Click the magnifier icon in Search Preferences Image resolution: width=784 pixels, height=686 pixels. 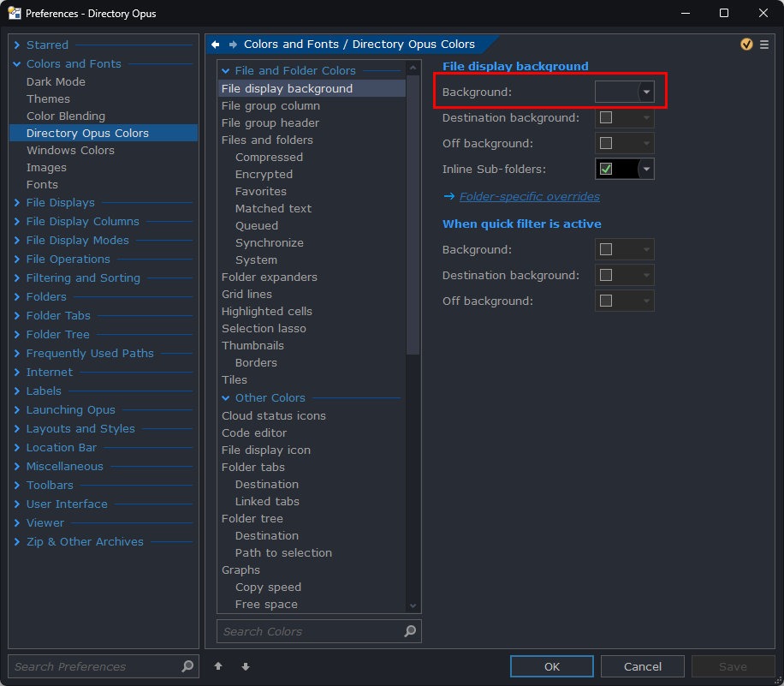[x=187, y=666]
